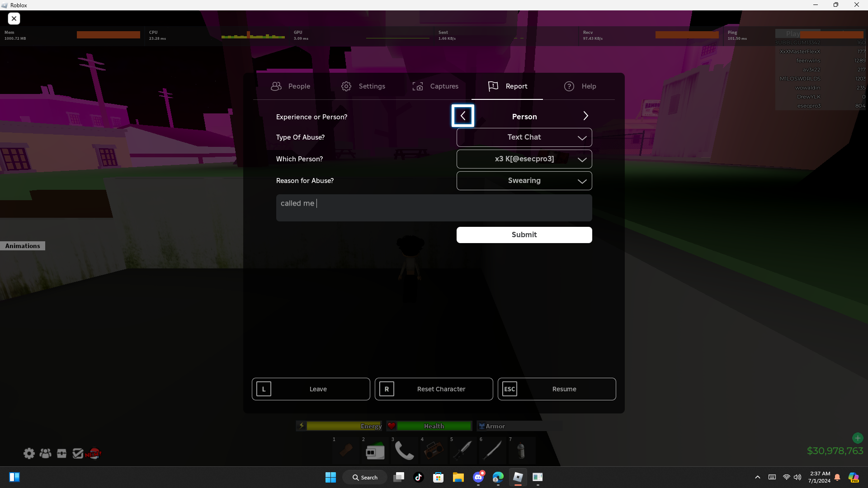Click the Mem usage stat readout
Viewport: 868px width, 488px height.
pyautogui.click(x=15, y=35)
